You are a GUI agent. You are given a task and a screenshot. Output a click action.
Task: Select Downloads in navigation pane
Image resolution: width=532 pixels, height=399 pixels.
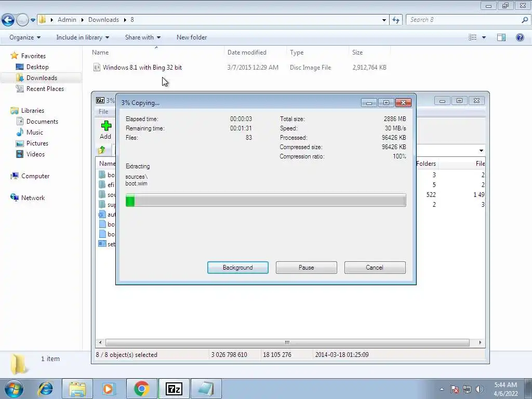point(42,78)
